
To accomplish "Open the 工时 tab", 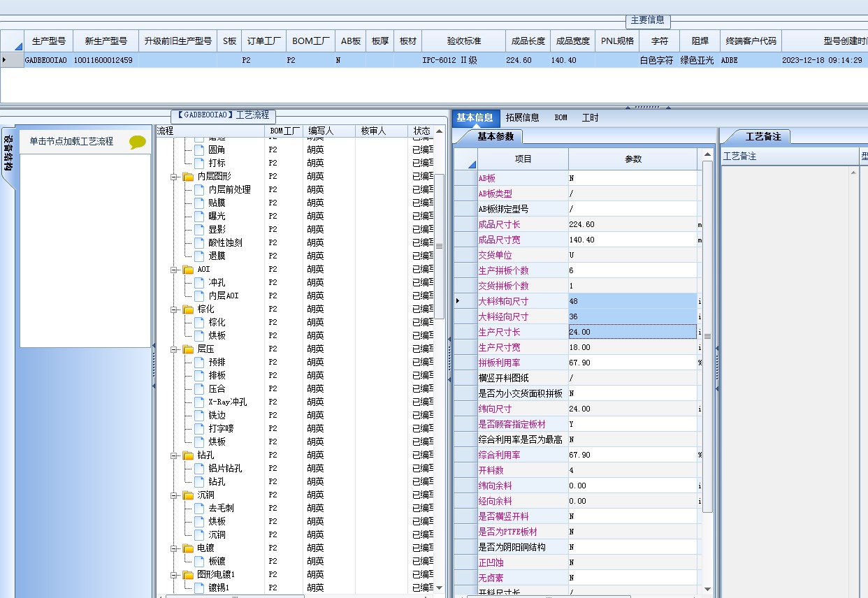I will point(591,118).
